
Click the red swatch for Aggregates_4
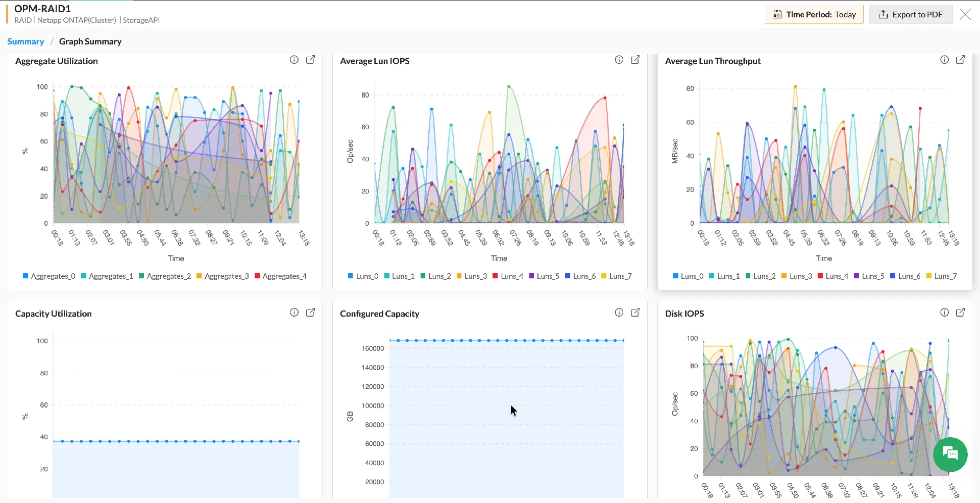click(258, 276)
